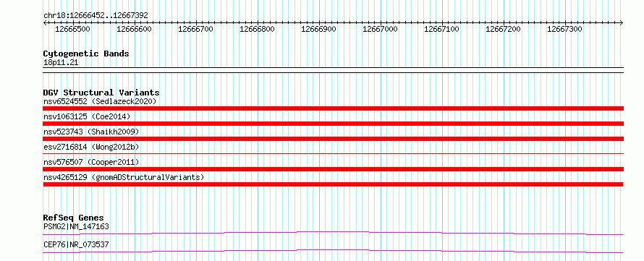Click the ruler's right arrowhead

(622, 22)
